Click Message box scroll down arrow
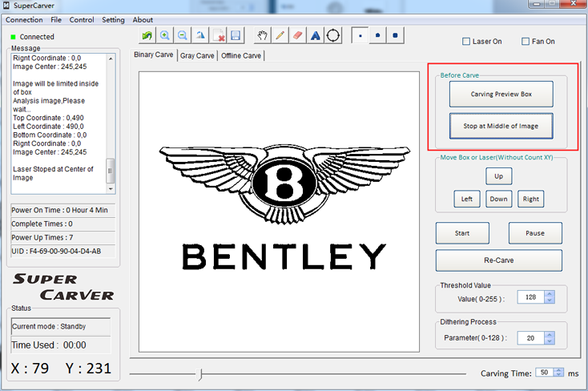 (x=111, y=189)
